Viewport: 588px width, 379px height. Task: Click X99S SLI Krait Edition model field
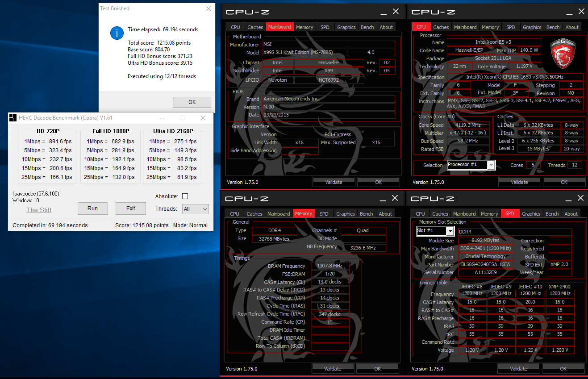tap(304, 53)
